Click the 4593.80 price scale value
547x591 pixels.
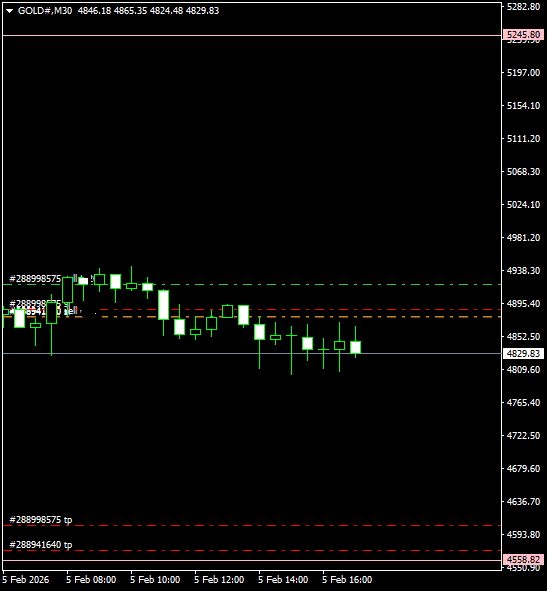523,534
